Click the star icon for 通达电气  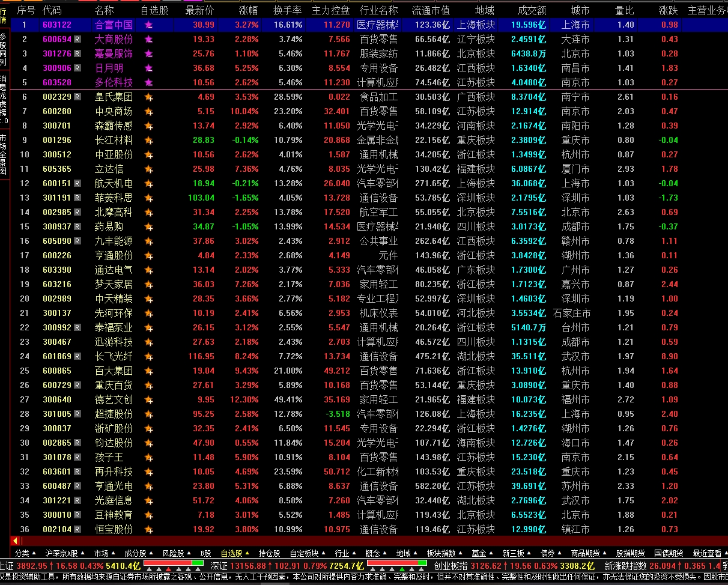pyautogui.click(x=149, y=270)
